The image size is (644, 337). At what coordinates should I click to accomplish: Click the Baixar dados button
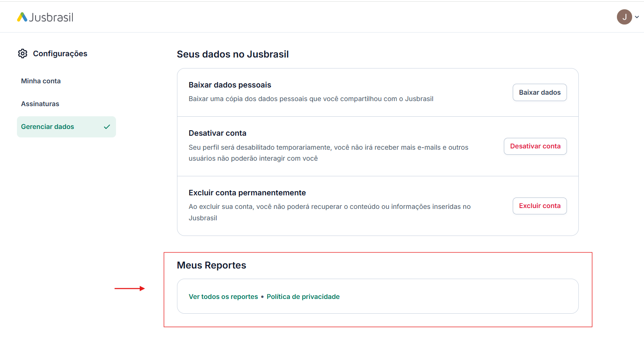coord(540,93)
